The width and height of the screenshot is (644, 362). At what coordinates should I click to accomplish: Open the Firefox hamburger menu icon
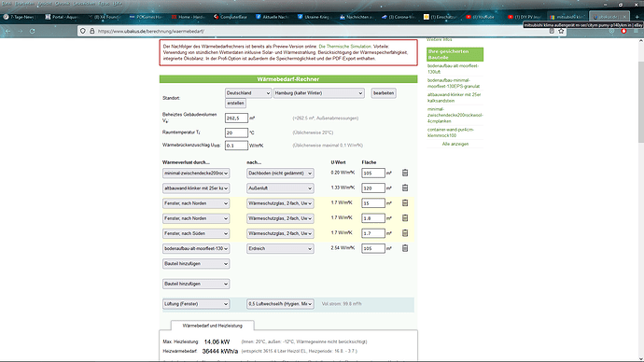click(636, 31)
